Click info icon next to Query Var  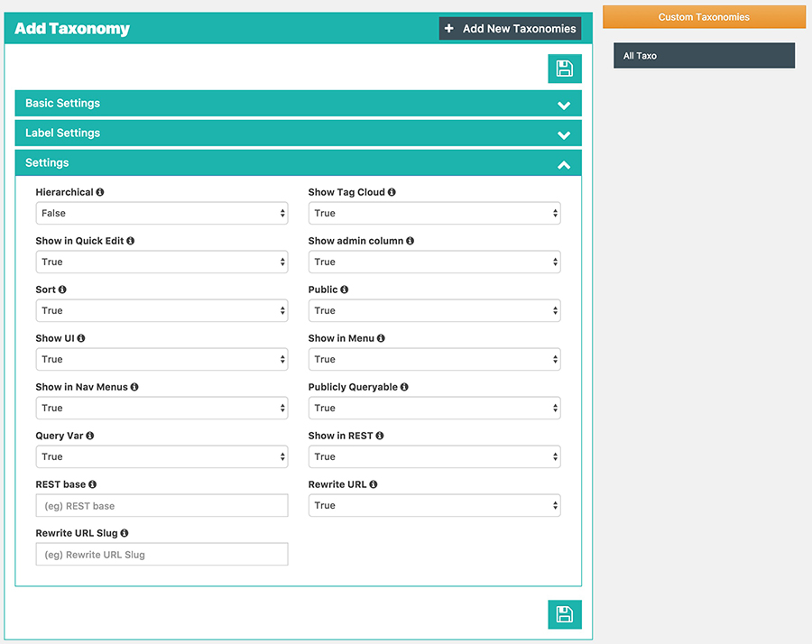pos(90,436)
